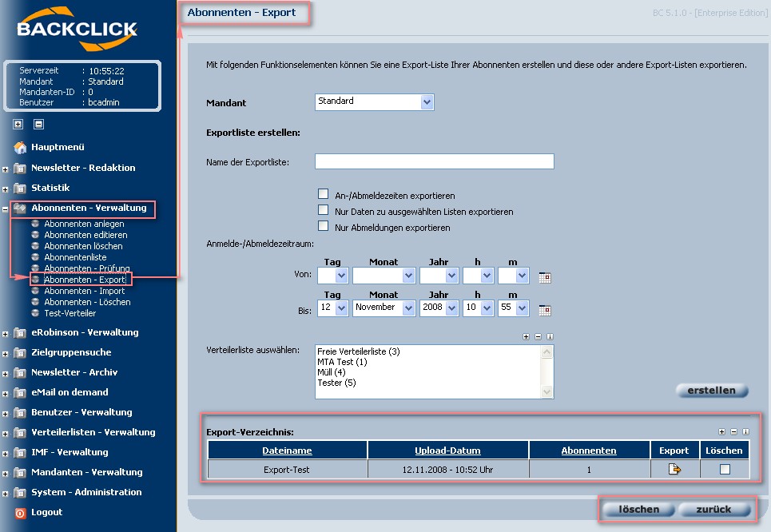Collapse all sidebar menu folders

(x=39, y=124)
